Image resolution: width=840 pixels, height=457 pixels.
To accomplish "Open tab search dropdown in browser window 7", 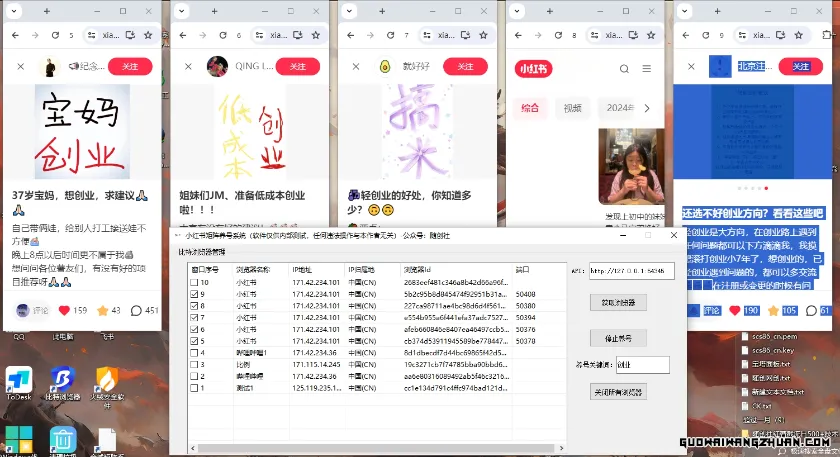I will (349, 11).
